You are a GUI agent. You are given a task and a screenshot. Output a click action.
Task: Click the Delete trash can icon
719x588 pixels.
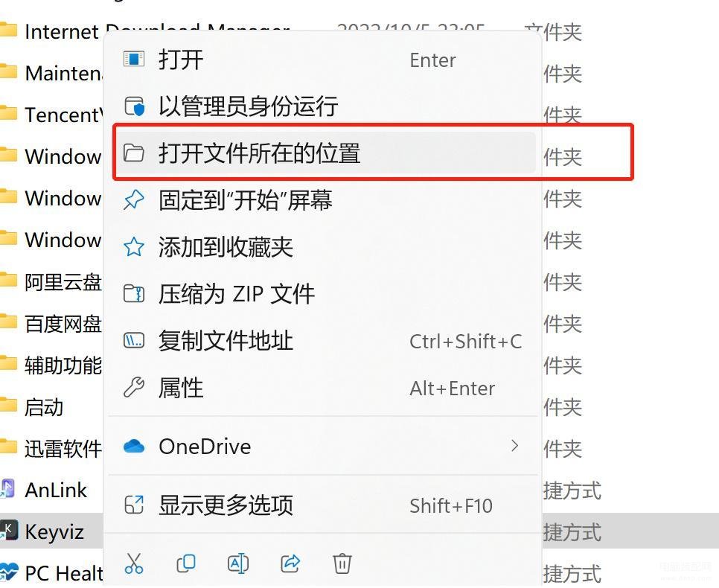tap(342, 563)
